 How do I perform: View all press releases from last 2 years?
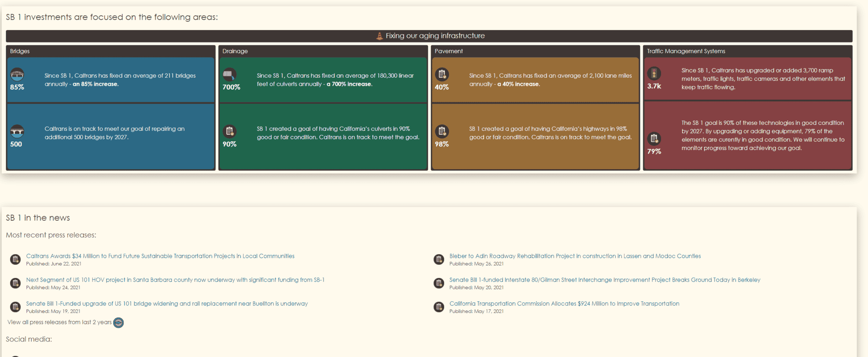(x=59, y=322)
